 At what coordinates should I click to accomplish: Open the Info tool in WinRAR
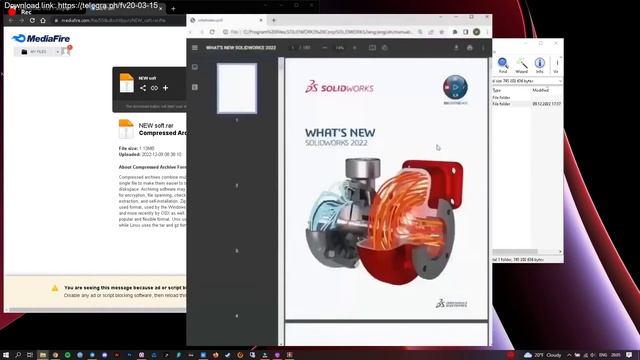pyautogui.click(x=540, y=65)
